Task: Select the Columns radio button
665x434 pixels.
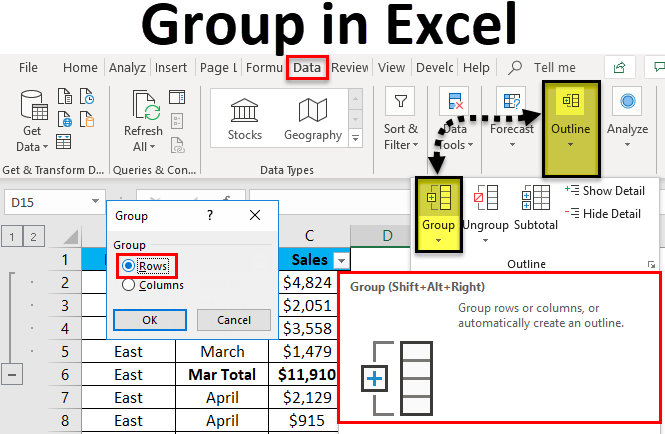Action: (128, 285)
